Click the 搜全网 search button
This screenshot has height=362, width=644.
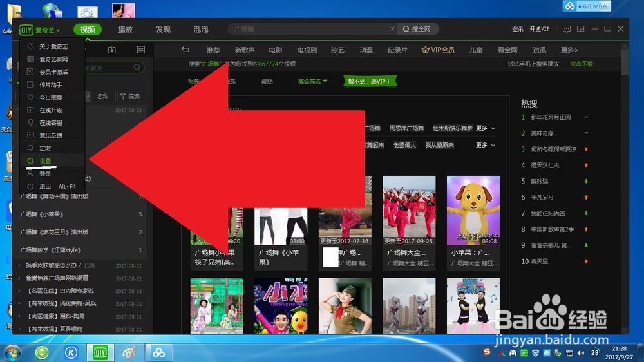pyautogui.click(x=417, y=29)
